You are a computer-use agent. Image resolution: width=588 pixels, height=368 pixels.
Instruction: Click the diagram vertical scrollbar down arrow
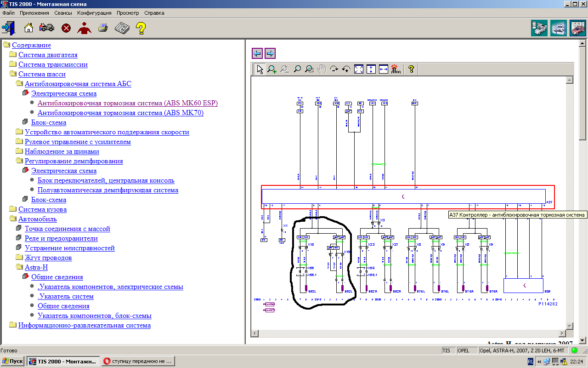pyautogui.click(x=570, y=326)
